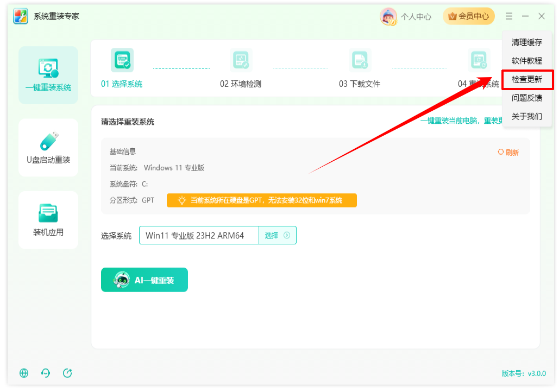Close the application window
Image resolution: width=559 pixels, height=392 pixels.
[x=542, y=16]
